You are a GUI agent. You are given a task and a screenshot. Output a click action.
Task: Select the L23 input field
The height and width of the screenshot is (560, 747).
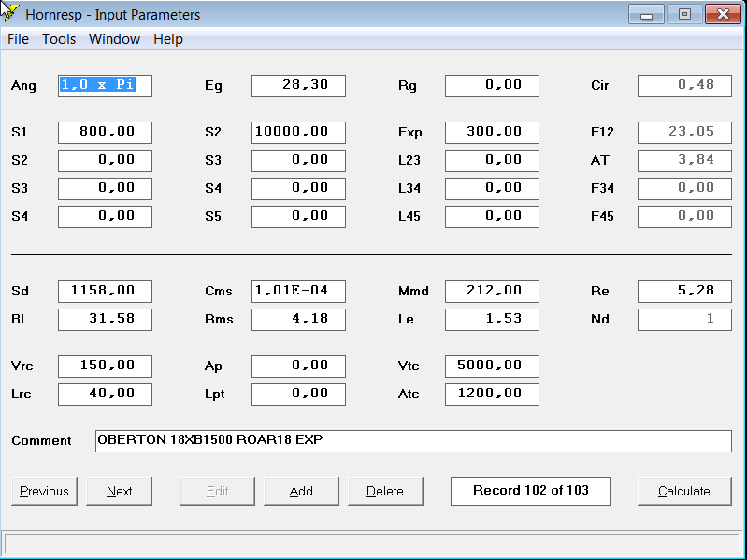(492, 161)
